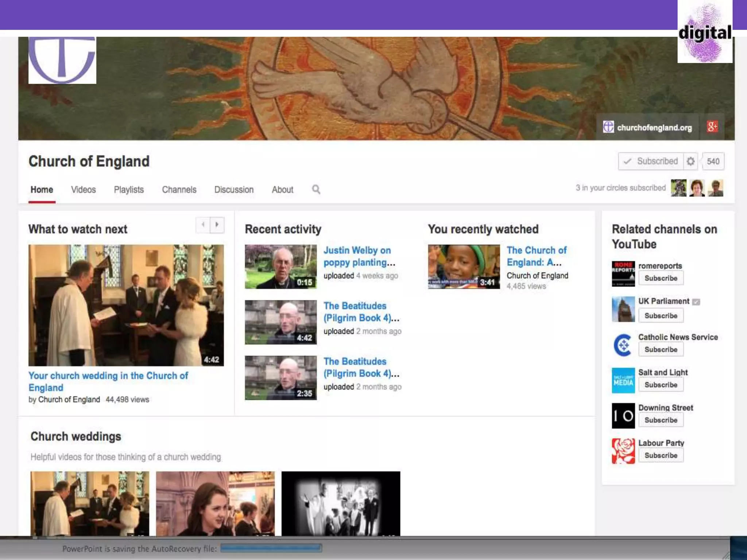Open the Catholic News Service logo icon

(623, 345)
